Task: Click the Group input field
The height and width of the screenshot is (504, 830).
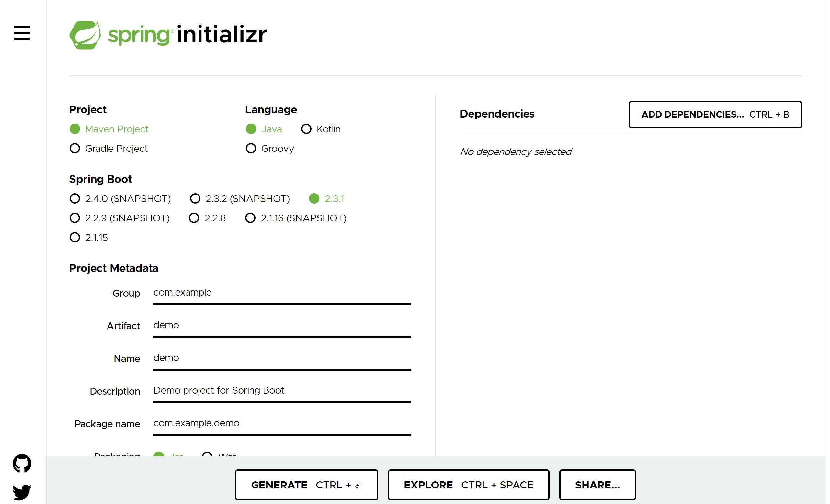Action: 282,293
